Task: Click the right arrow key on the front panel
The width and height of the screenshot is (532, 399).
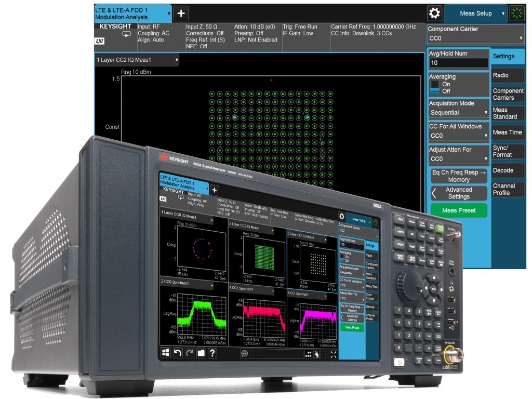Action: click(442, 290)
